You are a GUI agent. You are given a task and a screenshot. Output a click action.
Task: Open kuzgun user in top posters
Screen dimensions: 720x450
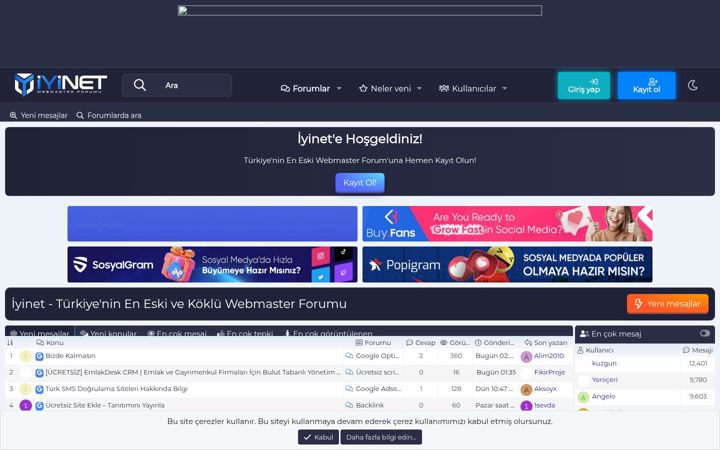[604, 363]
